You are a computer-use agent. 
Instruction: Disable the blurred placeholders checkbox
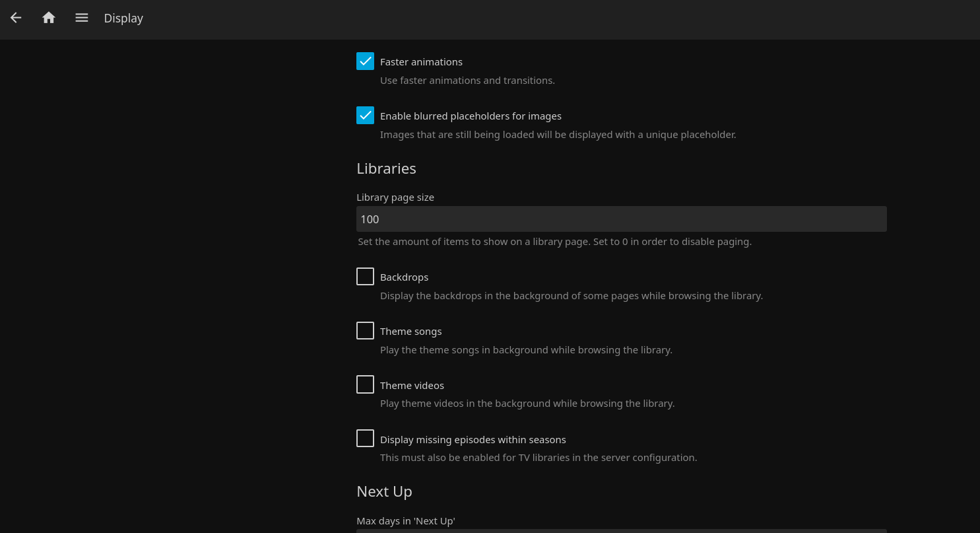click(x=365, y=116)
